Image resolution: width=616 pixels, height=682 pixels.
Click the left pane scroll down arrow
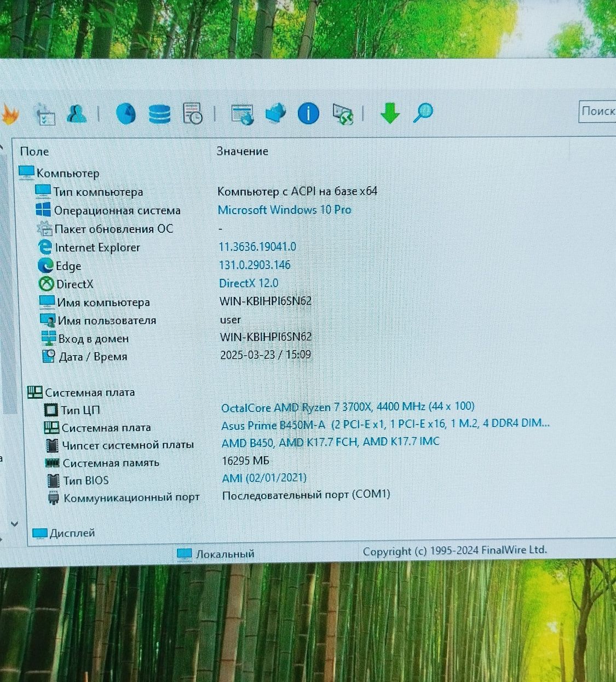[14, 524]
